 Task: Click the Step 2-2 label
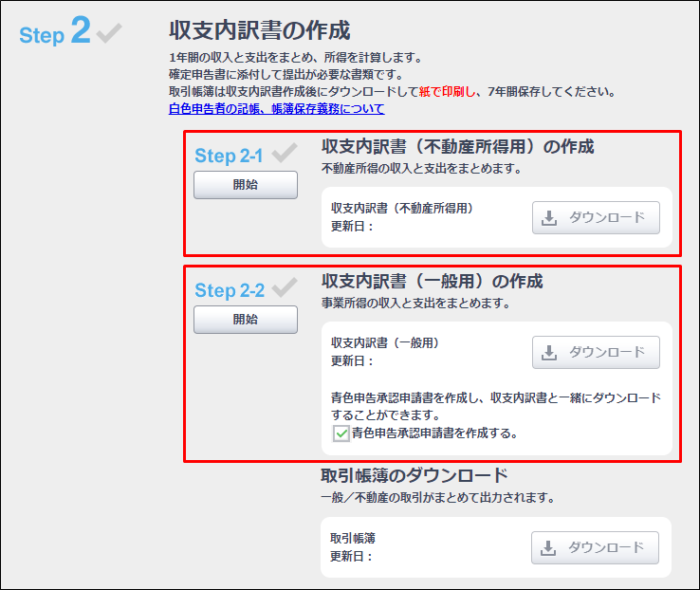pos(230,290)
